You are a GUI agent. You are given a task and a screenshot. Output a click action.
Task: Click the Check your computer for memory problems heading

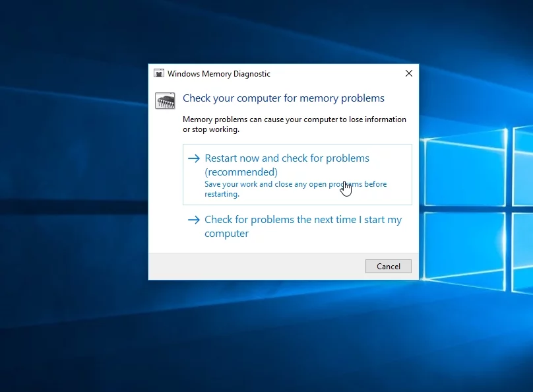pyautogui.click(x=284, y=98)
